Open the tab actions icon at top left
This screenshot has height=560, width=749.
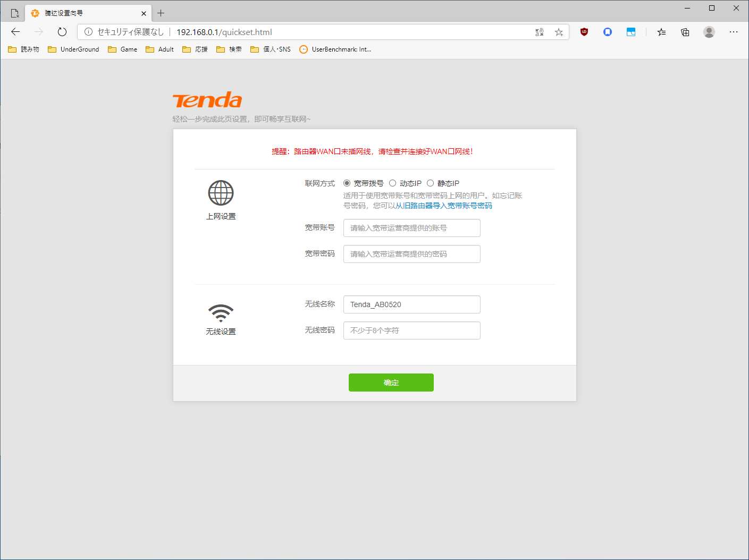15,13
